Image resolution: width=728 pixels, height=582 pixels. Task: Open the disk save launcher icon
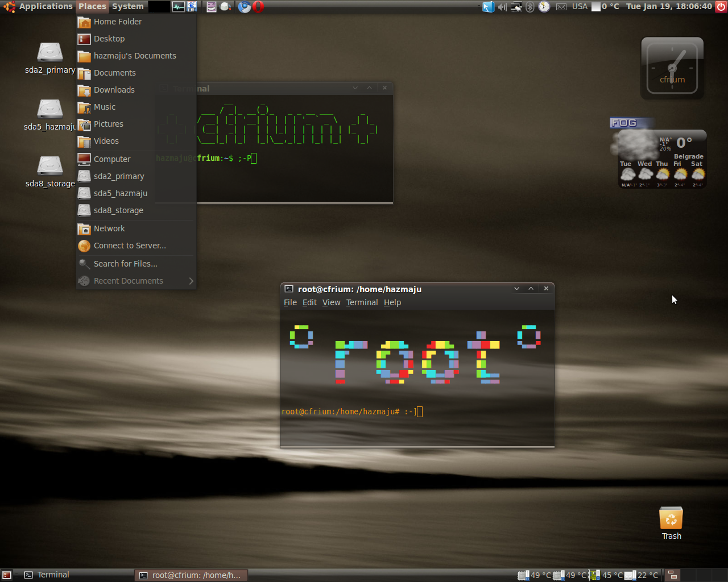click(x=192, y=7)
